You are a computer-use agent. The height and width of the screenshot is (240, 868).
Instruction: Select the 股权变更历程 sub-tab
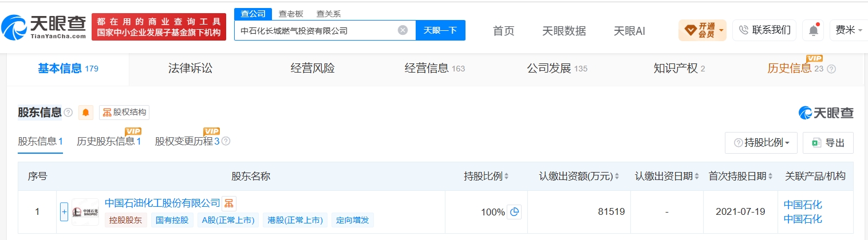coord(187,141)
